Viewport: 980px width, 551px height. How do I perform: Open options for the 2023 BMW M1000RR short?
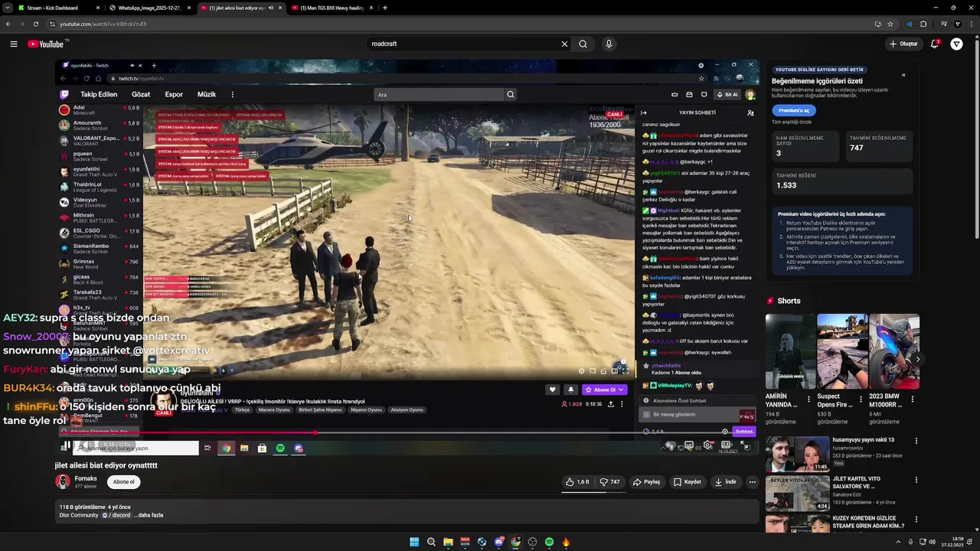tap(912, 399)
